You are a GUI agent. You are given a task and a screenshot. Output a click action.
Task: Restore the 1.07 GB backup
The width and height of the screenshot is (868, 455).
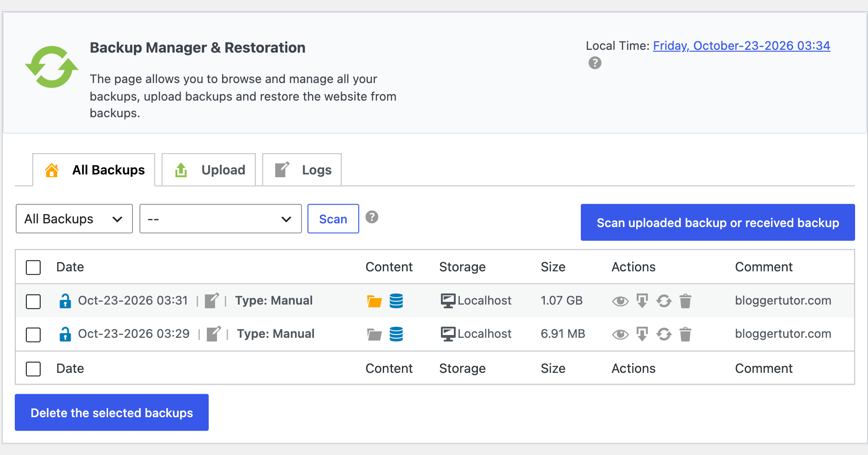tap(664, 301)
